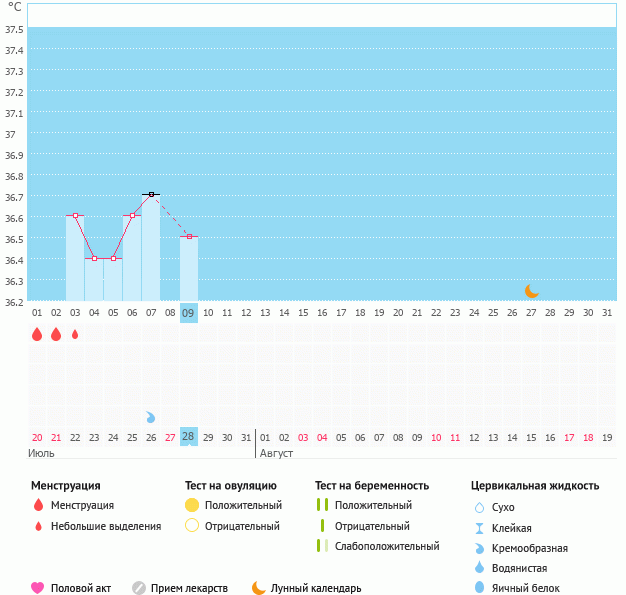Select the 36.7 temperature point on day 07

151,194
